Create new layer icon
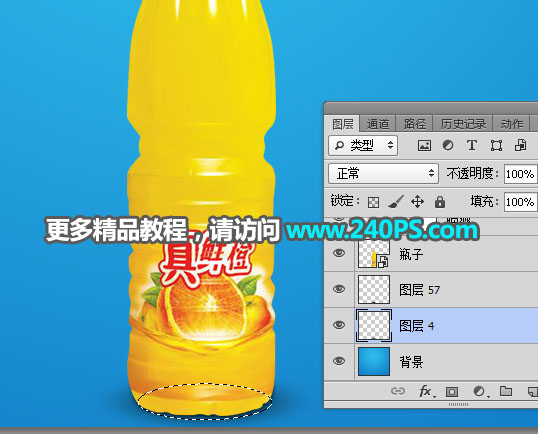Screen dimensions: 538x434 [x=533, y=391]
